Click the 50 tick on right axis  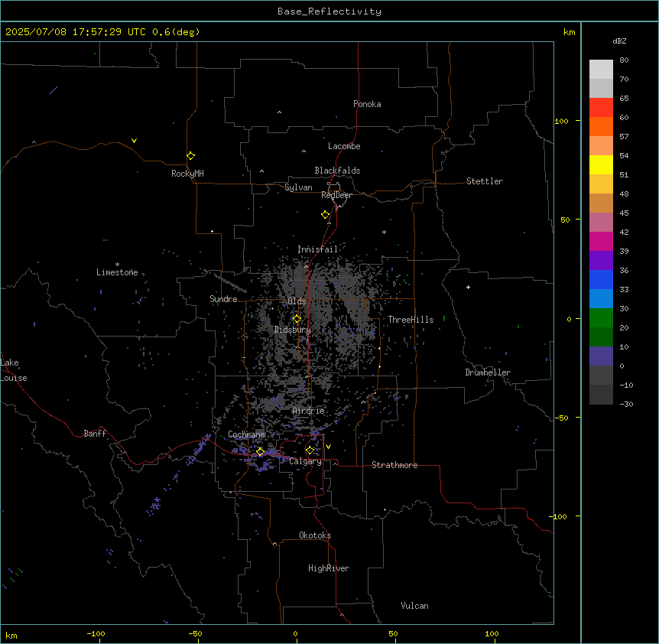click(565, 220)
